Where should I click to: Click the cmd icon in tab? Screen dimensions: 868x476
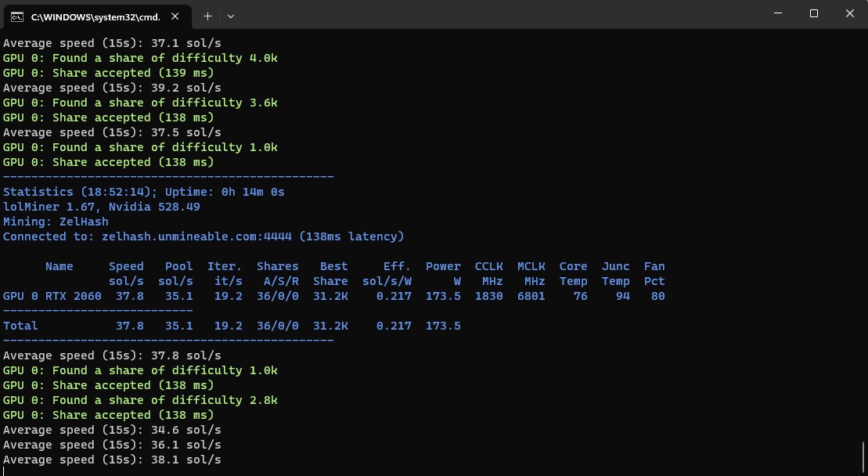coord(17,17)
